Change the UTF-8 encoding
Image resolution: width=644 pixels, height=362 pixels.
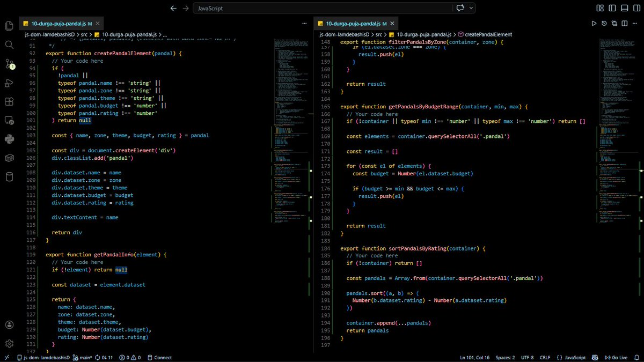click(x=527, y=357)
